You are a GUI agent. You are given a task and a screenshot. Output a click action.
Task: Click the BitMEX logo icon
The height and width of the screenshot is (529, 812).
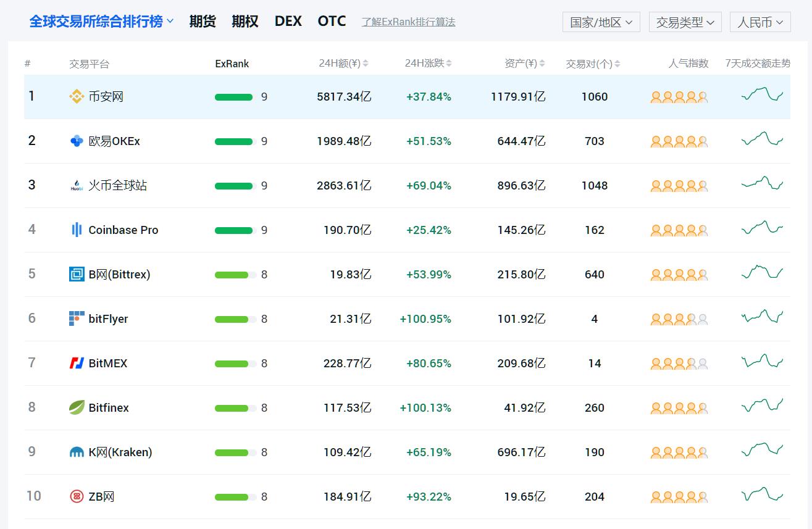(x=77, y=363)
